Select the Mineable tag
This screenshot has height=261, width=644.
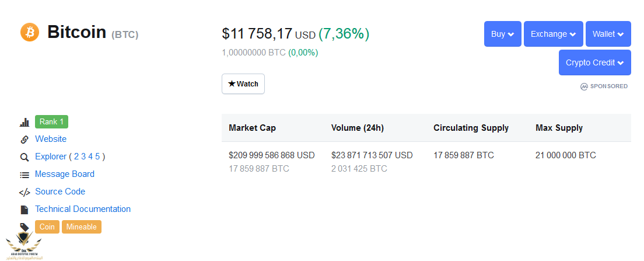(x=82, y=227)
